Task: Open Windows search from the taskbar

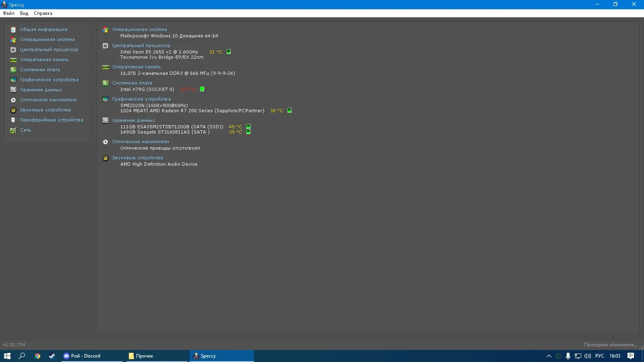Action: tap(22, 356)
